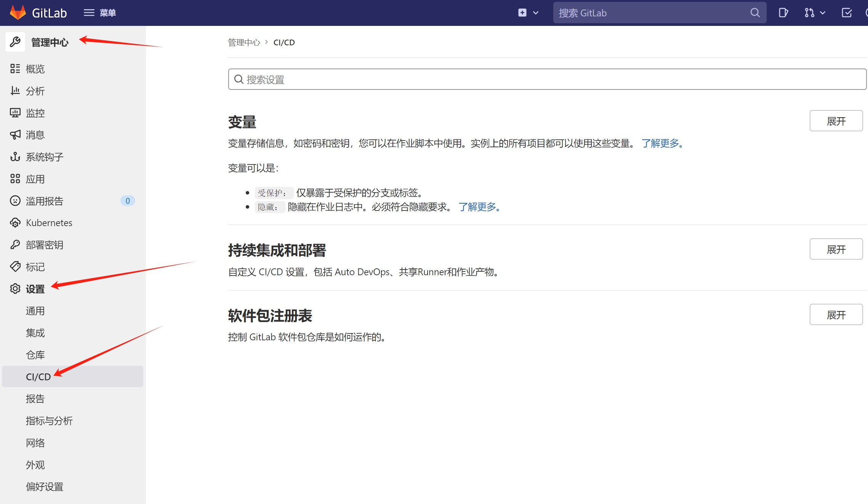The width and height of the screenshot is (868, 504).
Task: Expand the 变量 section with 展开
Action: (836, 121)
